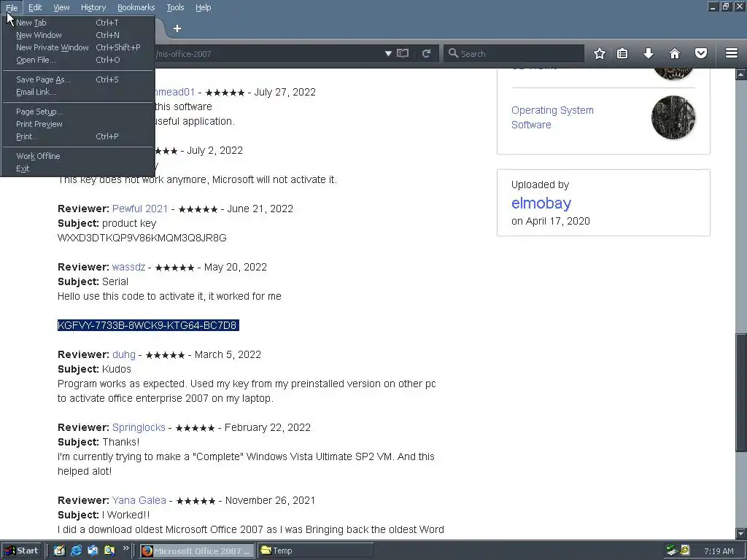Open the Bookmarks menu
Viewport: 747px width, 560px height.
tap(136, 7)
